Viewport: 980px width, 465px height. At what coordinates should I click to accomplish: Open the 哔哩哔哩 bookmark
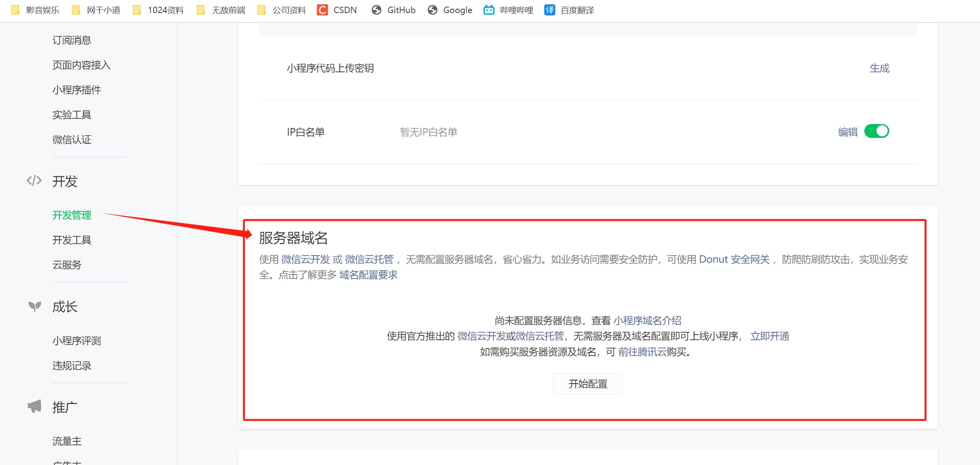(508, 10)
